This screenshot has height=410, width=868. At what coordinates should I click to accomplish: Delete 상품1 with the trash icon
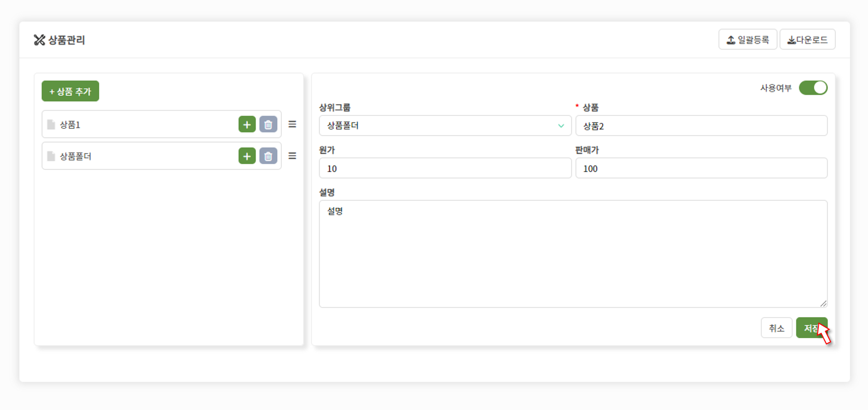[268, 124]
